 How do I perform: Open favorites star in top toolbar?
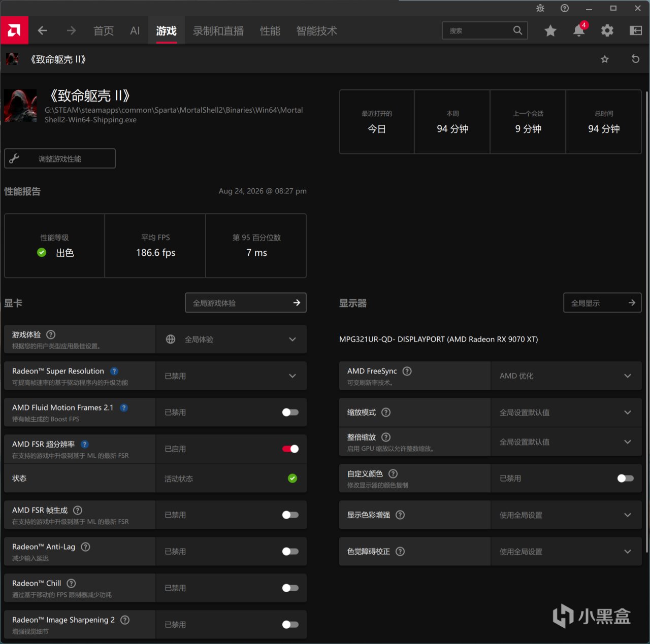(x=550, y=31)
